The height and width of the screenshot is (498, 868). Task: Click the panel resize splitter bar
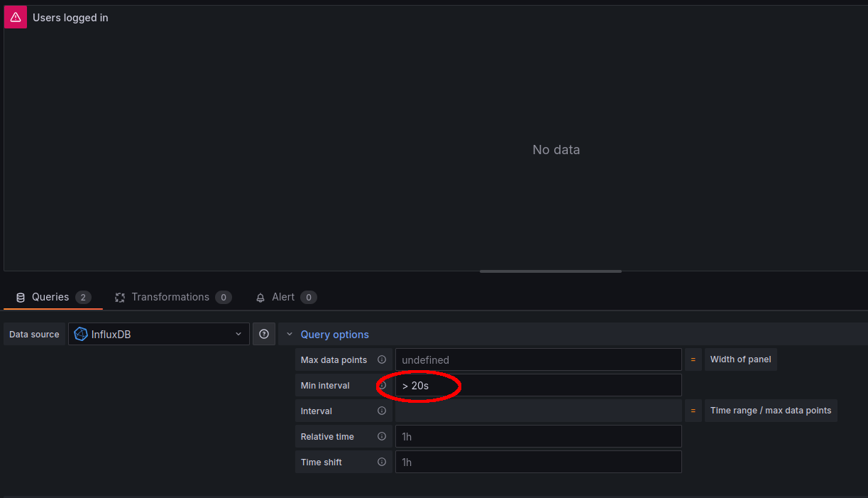[551, 271]
